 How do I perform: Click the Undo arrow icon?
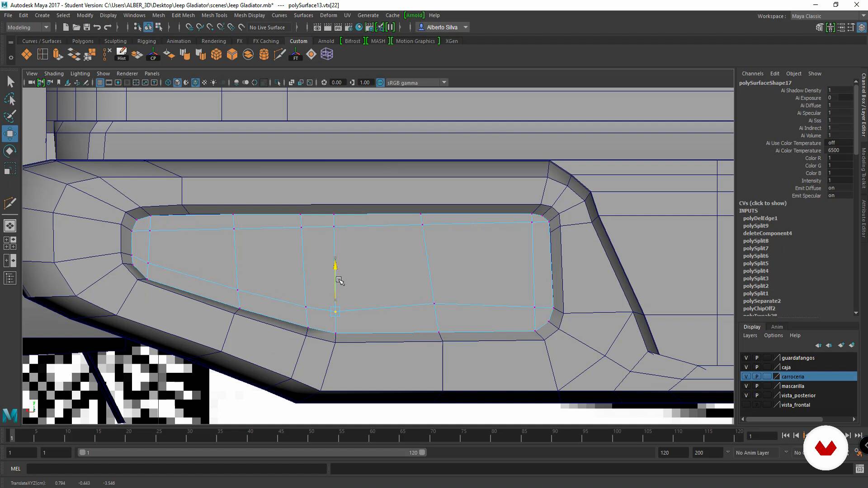point(97,27)
